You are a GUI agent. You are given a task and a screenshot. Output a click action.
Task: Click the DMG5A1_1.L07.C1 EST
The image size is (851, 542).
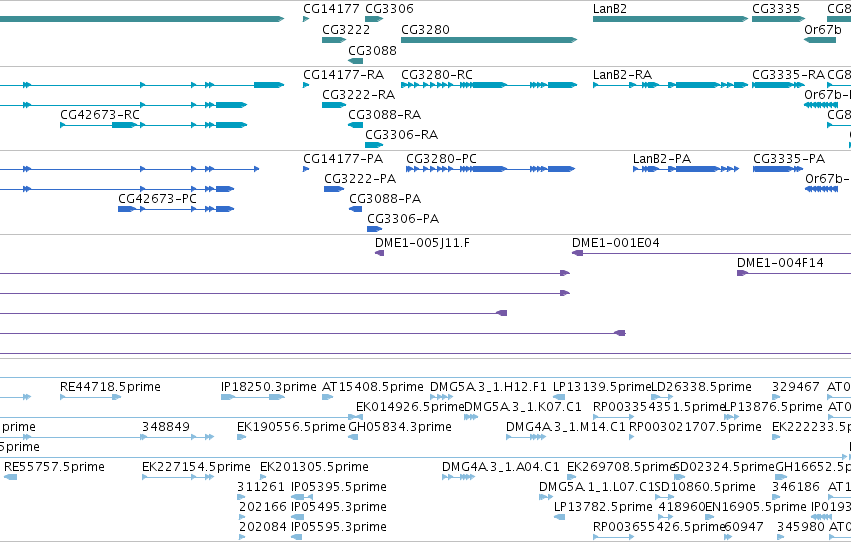tap(545, 497)
